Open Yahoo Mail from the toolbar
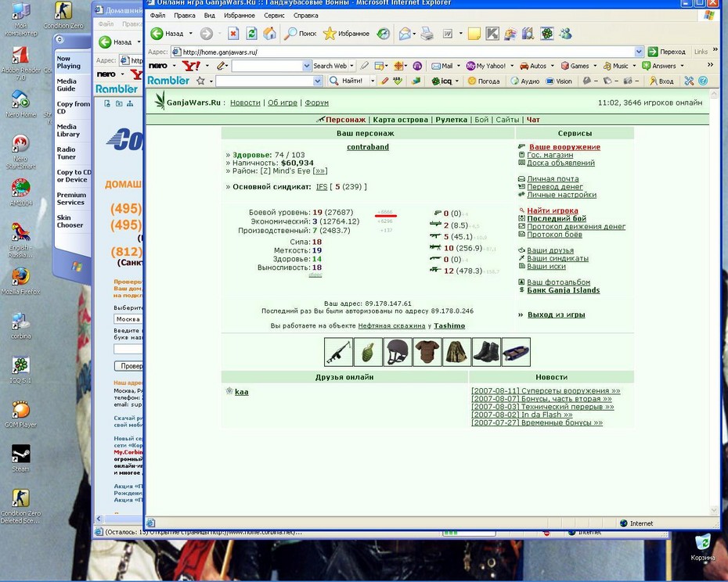This screenshot has width=728, height=582. [442, 66]
